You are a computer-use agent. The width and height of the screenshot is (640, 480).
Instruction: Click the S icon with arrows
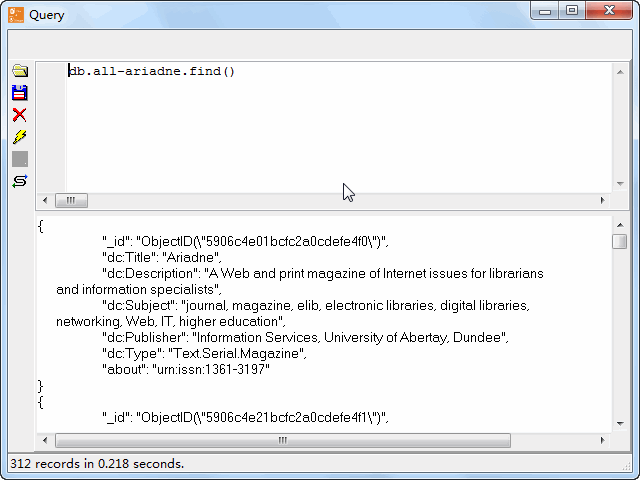pyautogui.click(x=19, y=181)
